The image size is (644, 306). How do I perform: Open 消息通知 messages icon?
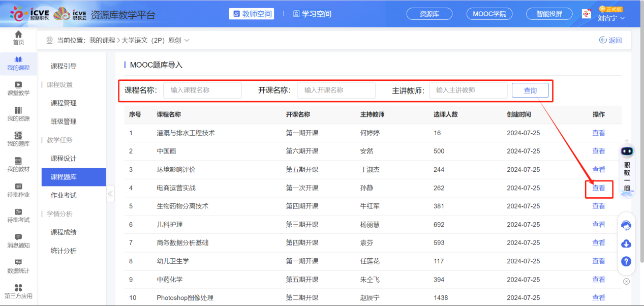coord(18,240)
